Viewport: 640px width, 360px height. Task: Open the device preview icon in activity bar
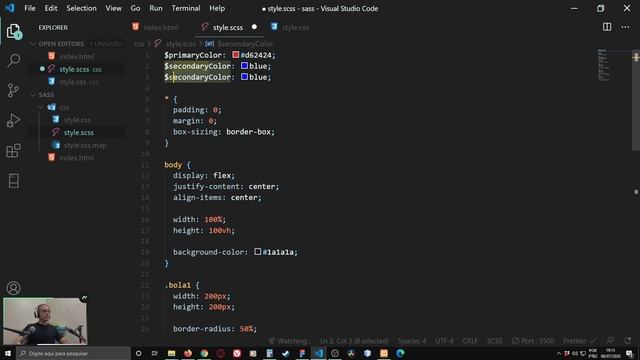point(13,181)
